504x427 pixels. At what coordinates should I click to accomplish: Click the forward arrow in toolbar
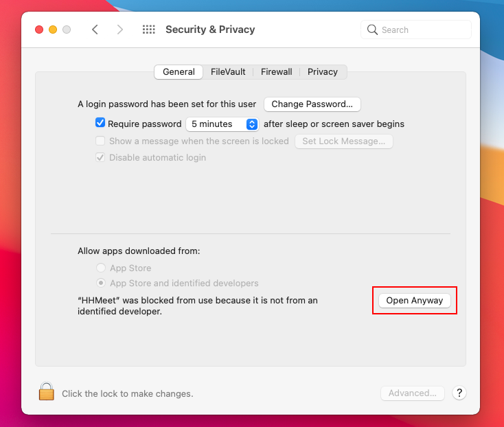point(120,30)
